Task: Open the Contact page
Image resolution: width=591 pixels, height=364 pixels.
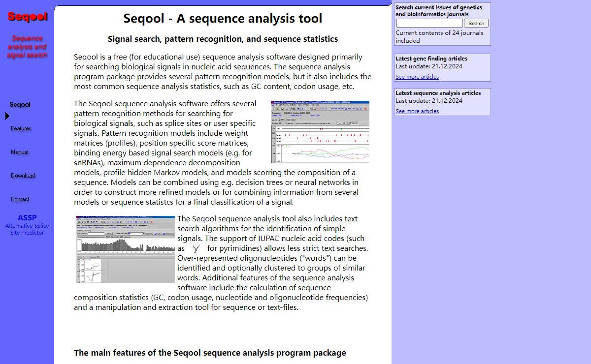Action: pos(20,199)
